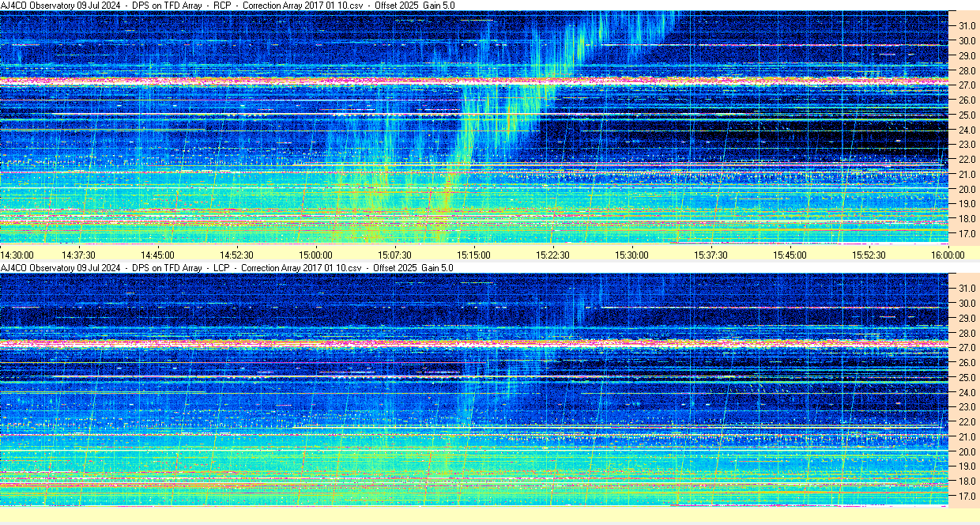The width and height of the screenshot is (980, 525).
Task: Select the 15:07:30 time axis label
Action: pos(394,255)
